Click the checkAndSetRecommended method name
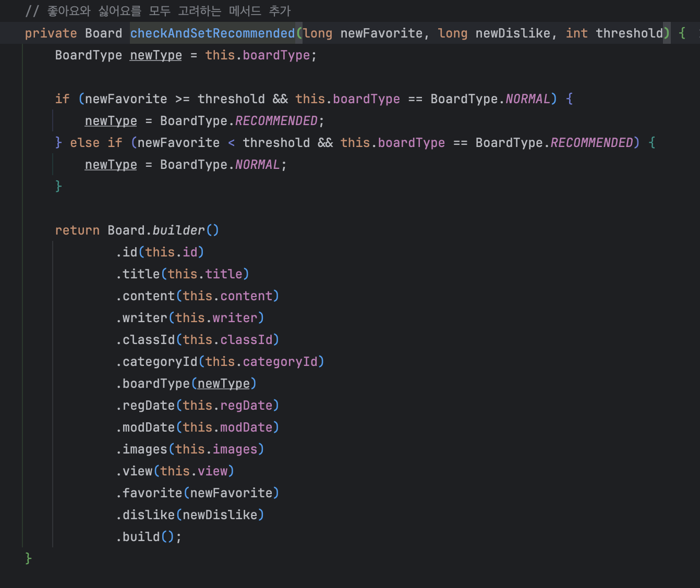The image size is (700, 588). click(212, 33)
